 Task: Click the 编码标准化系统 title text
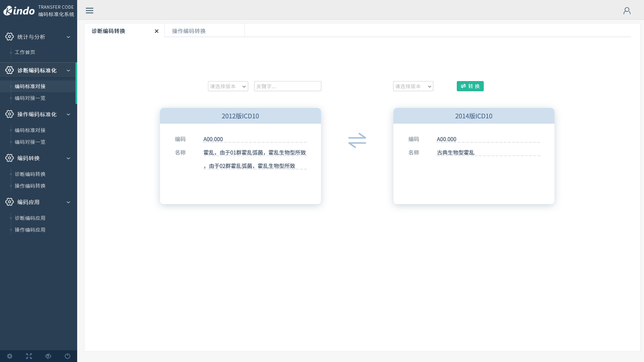tap(56, 14)
